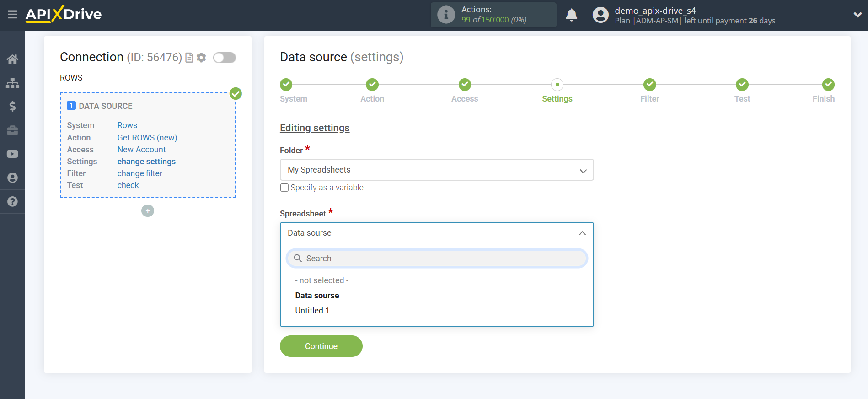Expand the Folder dropdown
This screenshot has width=868, height=399.
(436, 170)
